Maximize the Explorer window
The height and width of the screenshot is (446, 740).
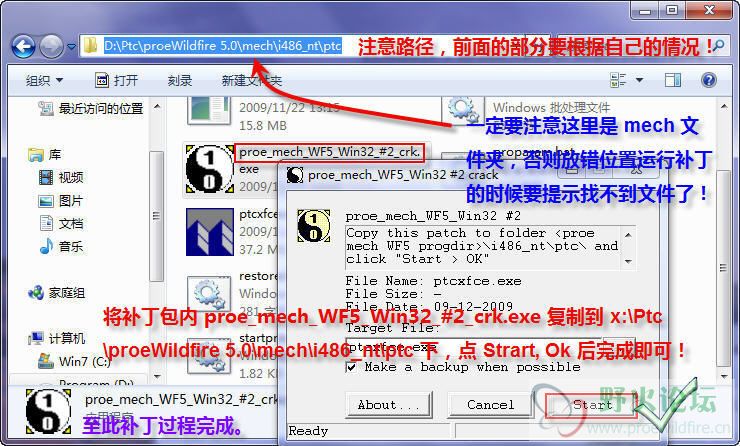673,9
